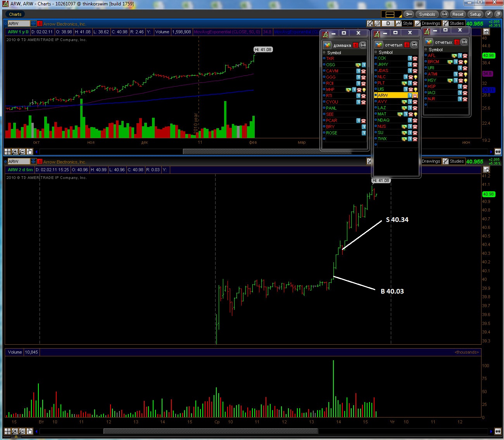Click the upper chart horizontal scrollbar

[x=267, y=152]
